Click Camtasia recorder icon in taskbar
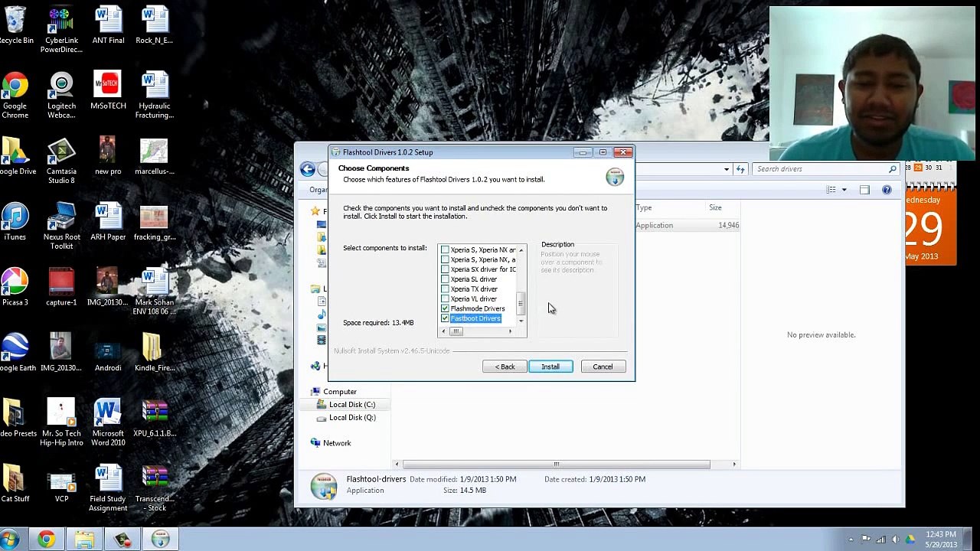The image size is (980, 551). (122, 540)
